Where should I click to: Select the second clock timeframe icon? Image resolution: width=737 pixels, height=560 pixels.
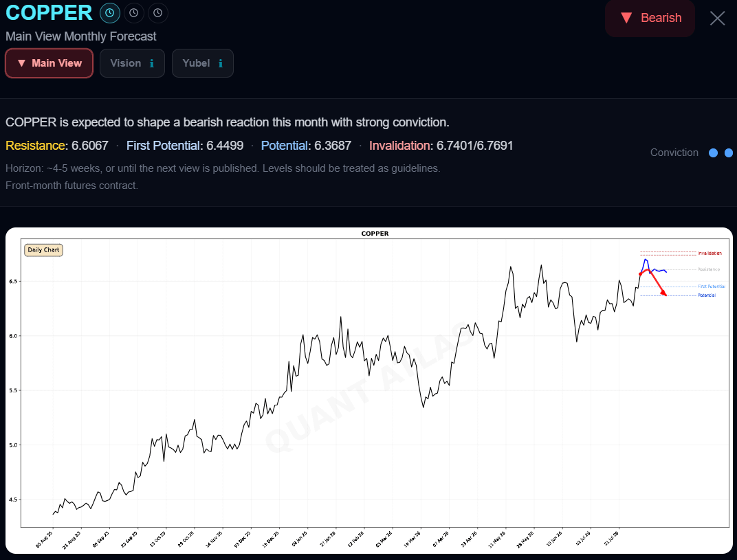[x=134, y=12]
